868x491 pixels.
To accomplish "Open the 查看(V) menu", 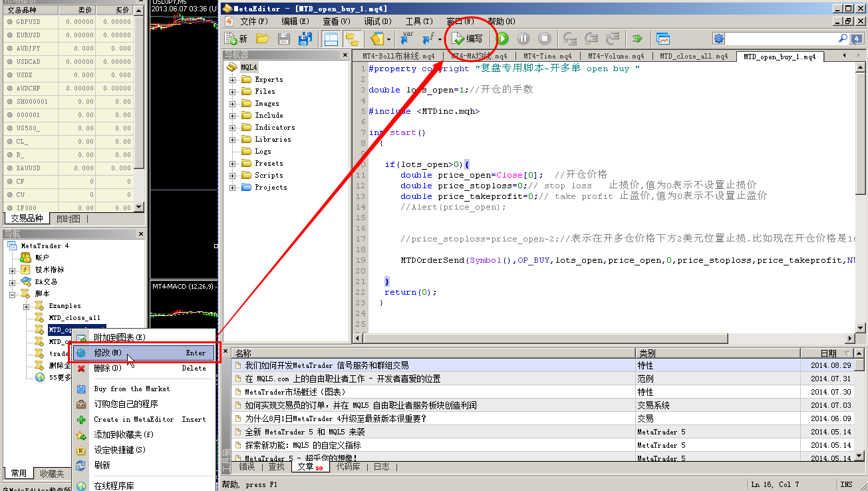I will [x=337, y=21].
